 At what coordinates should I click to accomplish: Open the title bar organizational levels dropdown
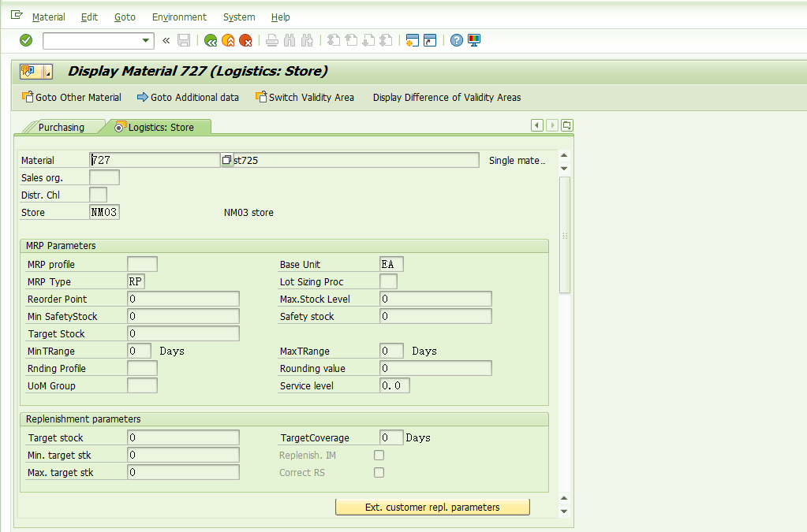tap(47, 72)
